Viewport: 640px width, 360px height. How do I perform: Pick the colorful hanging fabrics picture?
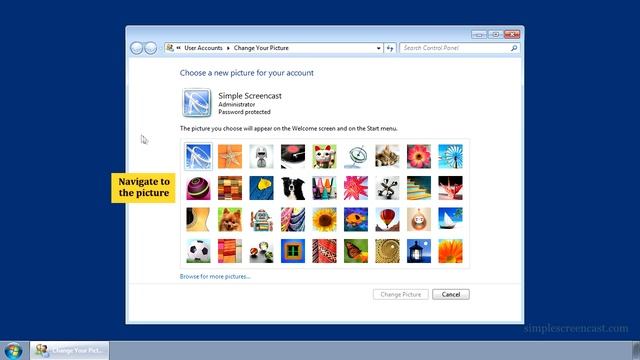point(293,220)
